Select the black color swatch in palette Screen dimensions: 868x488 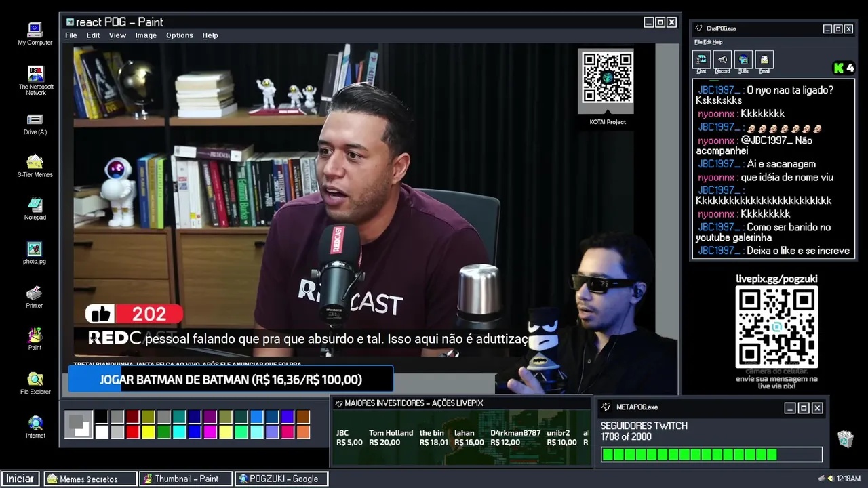102,417
